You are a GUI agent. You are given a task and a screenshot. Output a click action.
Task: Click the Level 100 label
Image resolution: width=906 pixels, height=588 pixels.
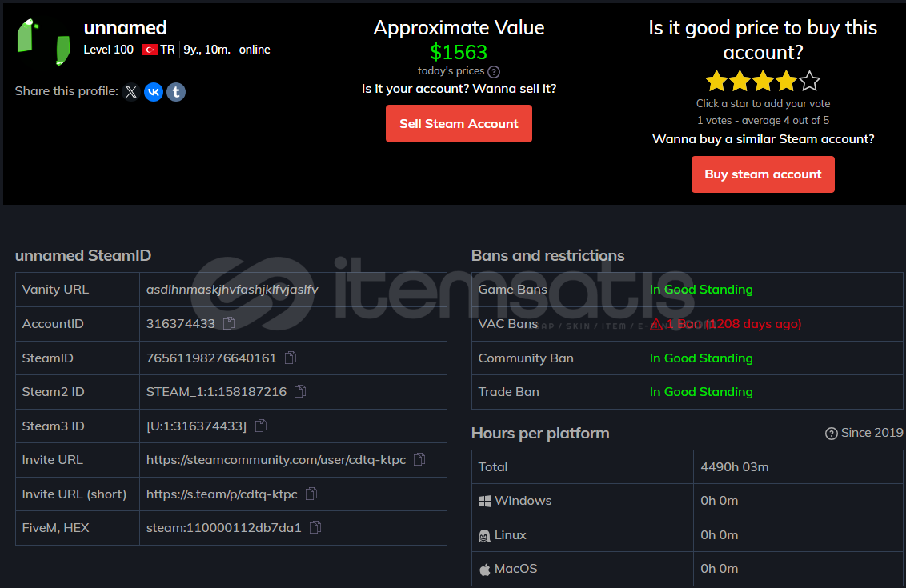pos(109,50)
